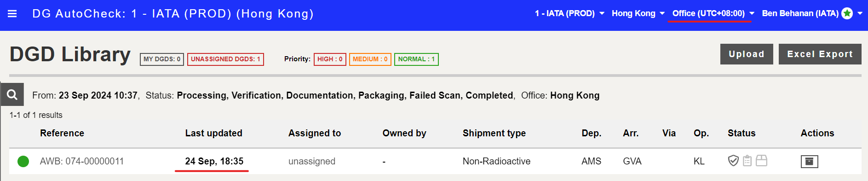Click the verification shield status icon
This screenshot has height=181, width=868.
pos(733,161)
